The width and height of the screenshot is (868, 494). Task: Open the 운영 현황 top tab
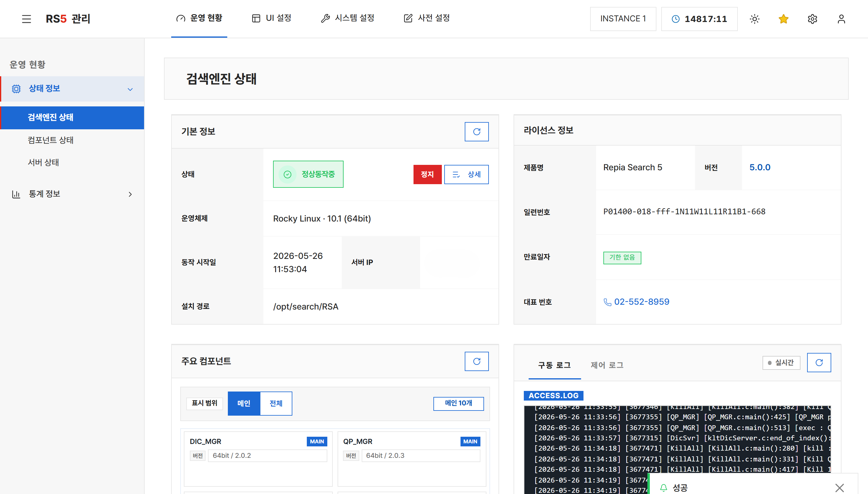tap(199, 18)
